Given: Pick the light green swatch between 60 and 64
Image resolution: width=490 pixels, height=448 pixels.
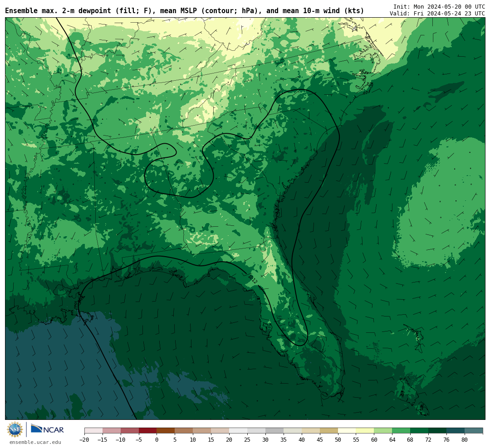Looking at the screenshot, I should (383, 431).
